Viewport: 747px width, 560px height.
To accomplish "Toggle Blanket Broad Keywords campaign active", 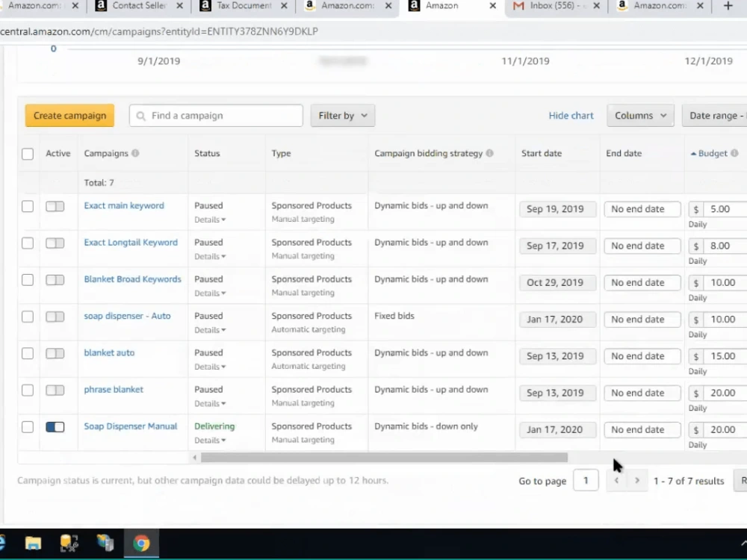I will pos(55,279).
